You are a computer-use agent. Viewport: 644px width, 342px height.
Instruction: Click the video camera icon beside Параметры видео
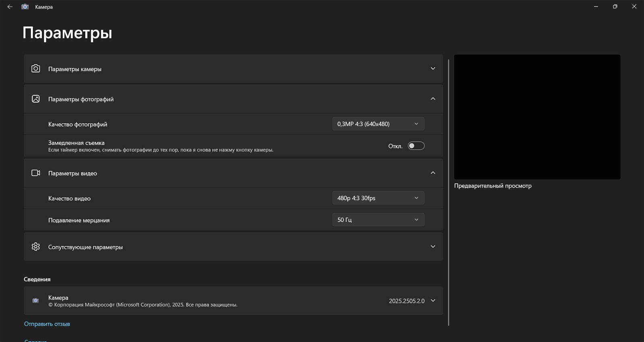click(36, 173)
